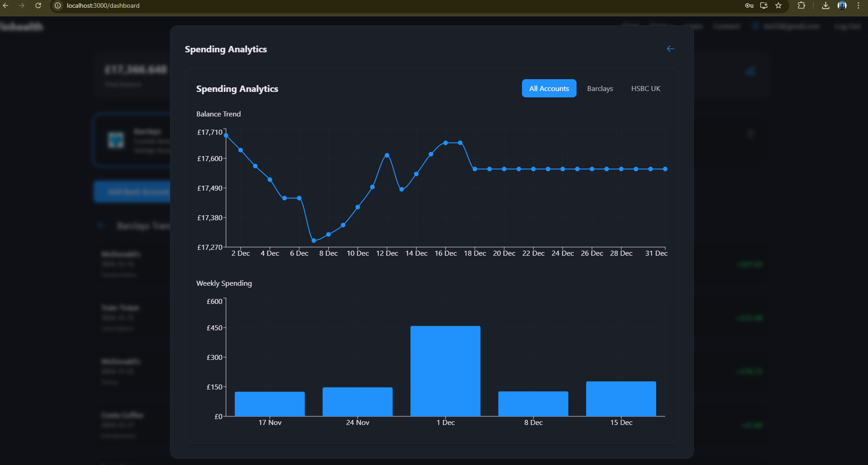Image resolution: width=868 pixels, height=465 pixels.
Task: Click the "£600" spending axis label
Action: point(214,301)
